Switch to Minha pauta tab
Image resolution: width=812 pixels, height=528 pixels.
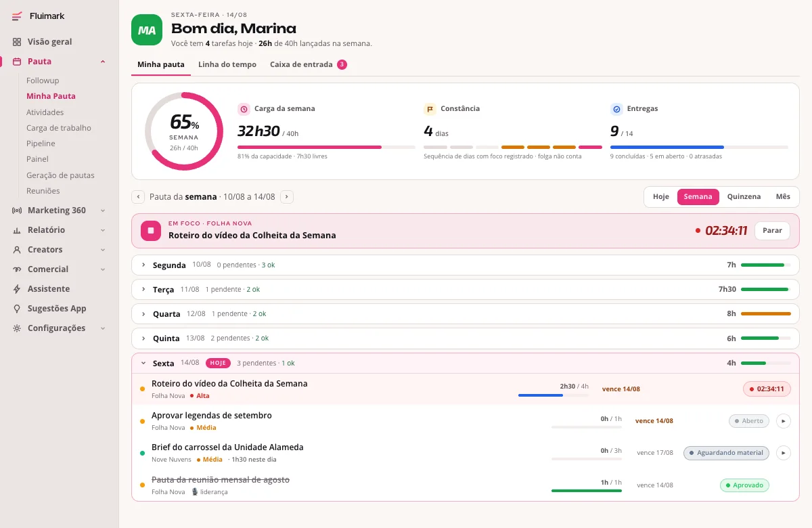click(x=161, y=65)
